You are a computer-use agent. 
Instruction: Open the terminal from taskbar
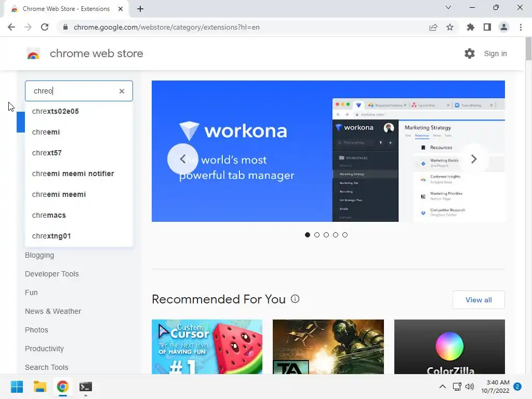pos(86,387)
